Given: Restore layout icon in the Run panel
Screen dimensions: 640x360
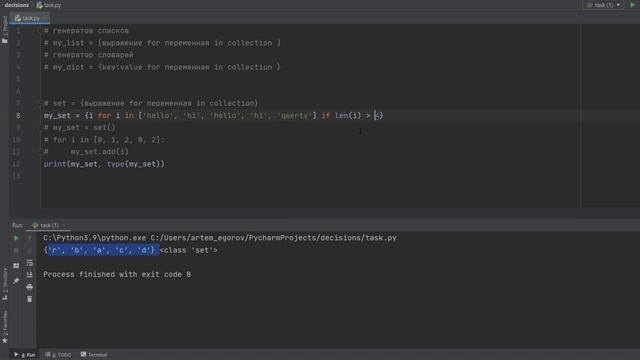Looking at the screenshot, I should coord(16,266).
